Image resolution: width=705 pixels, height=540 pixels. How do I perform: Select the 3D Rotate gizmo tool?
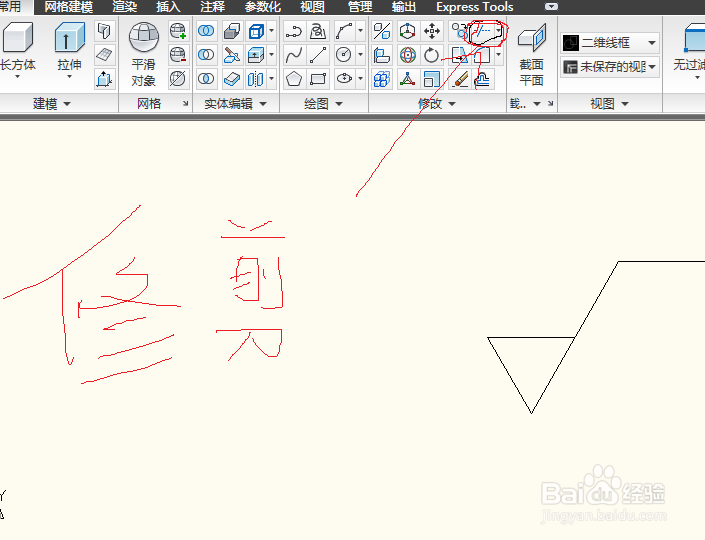point(407,55)
